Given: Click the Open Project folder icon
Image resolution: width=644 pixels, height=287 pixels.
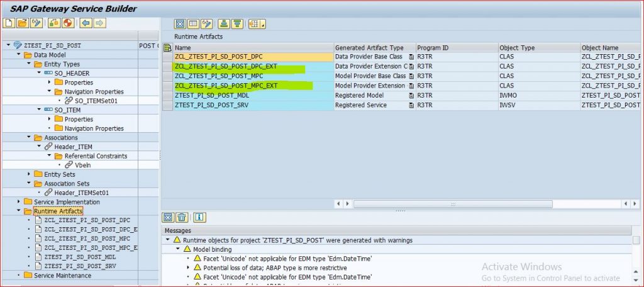Looking at the screenshot, I should [23, 23].
